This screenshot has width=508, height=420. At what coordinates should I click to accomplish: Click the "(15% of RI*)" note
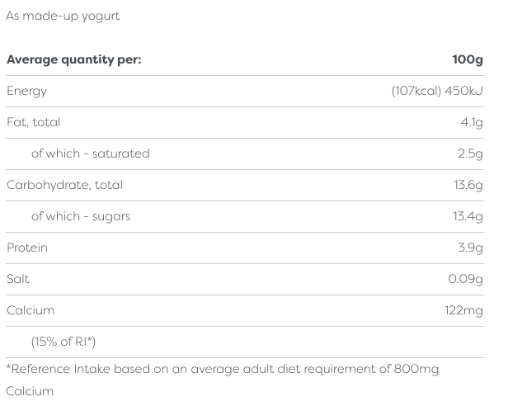63,342
